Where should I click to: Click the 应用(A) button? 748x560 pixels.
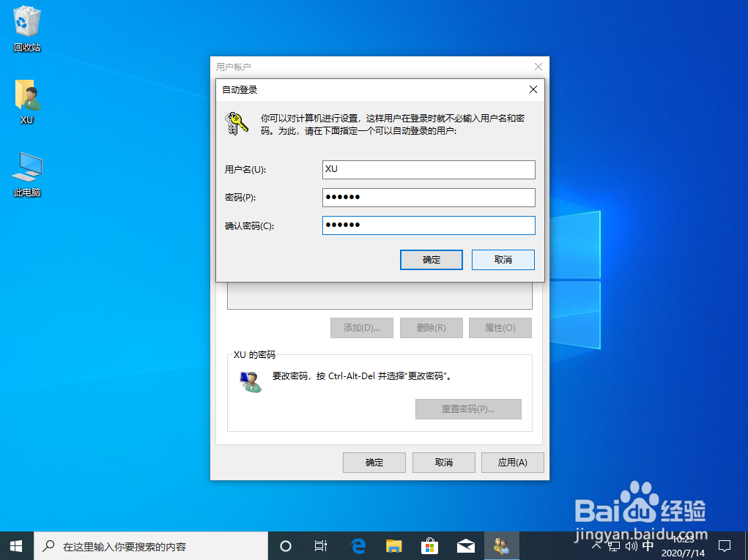point(512,462)
